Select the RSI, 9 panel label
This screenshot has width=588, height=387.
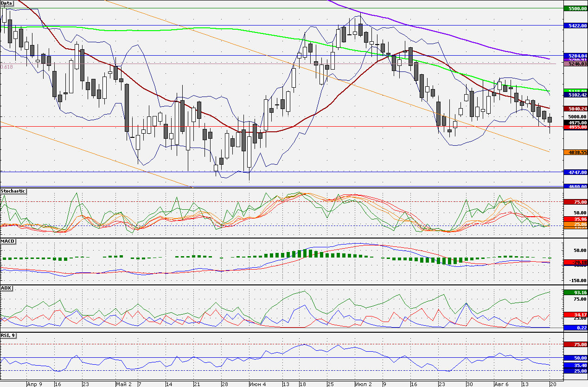coord(8,335)
